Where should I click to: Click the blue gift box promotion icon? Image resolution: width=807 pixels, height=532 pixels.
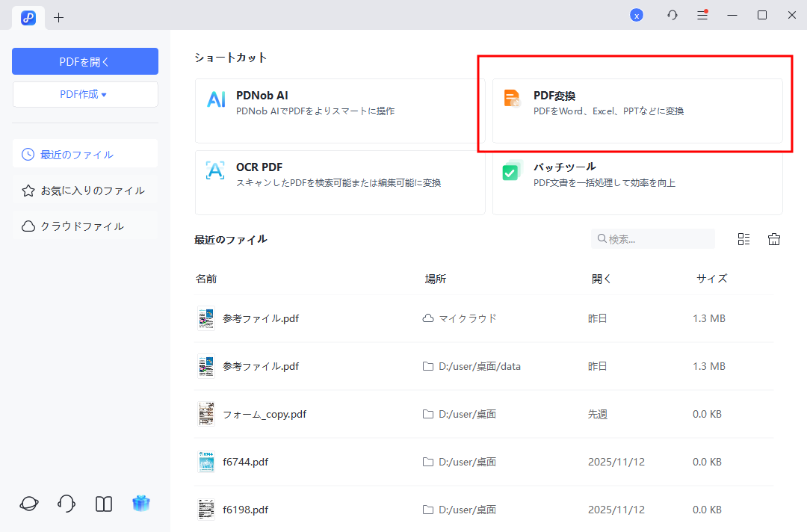(141, 504)
